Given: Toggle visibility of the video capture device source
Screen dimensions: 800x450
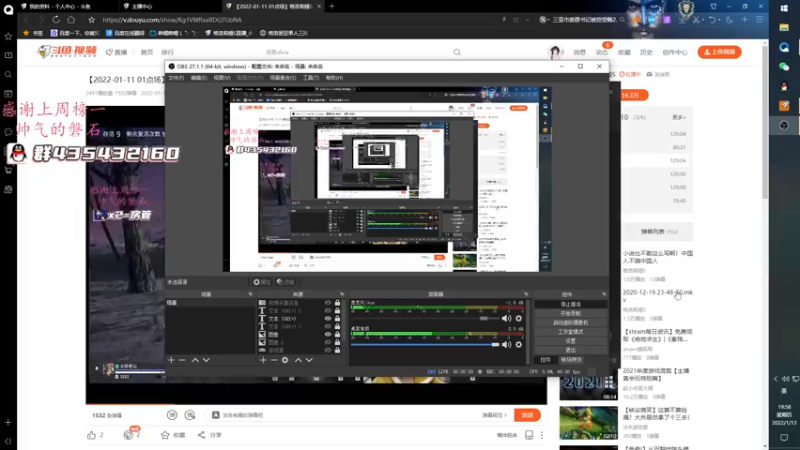Looking at the screenshot, I should 328,303.
